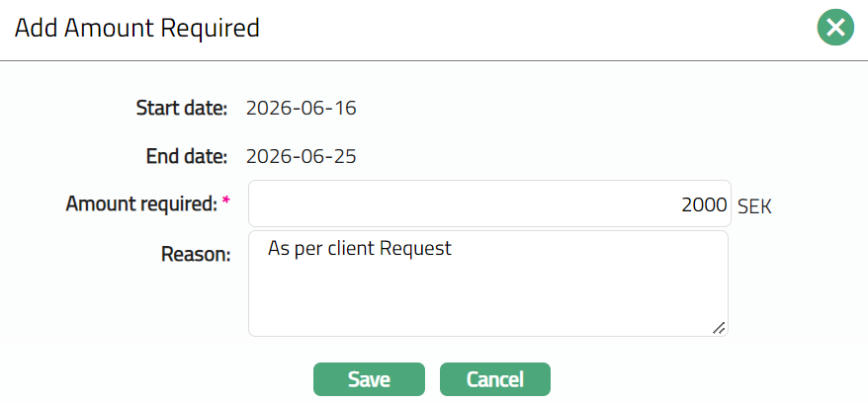Click empty space below the Reason text
This screenshot has width=868, height=403.
[x=488, y=301]
